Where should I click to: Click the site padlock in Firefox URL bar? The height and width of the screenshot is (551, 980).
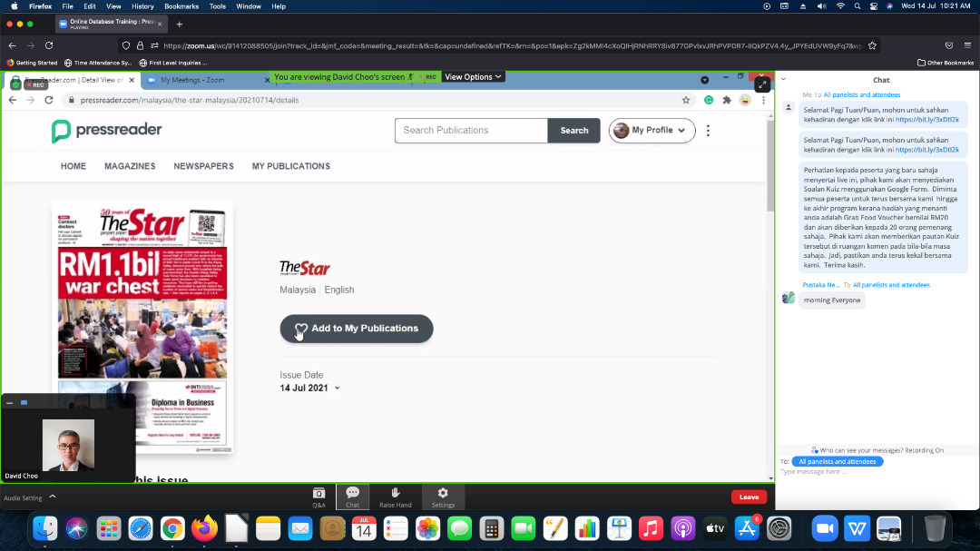click(x=140, y=45)
